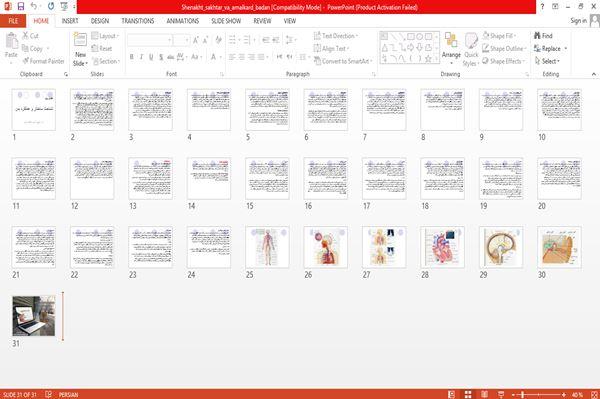Toggle Italic formatting
The image size is (600, 399).
[141, 57]
